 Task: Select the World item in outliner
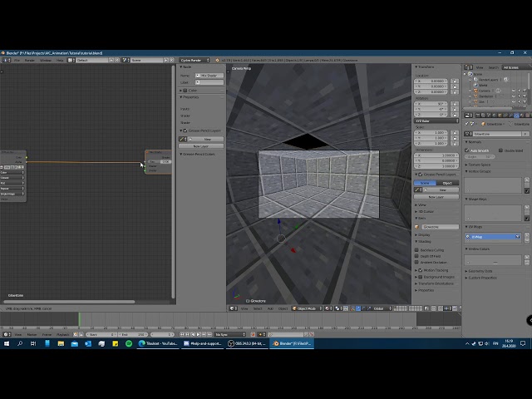pos(483,85)
